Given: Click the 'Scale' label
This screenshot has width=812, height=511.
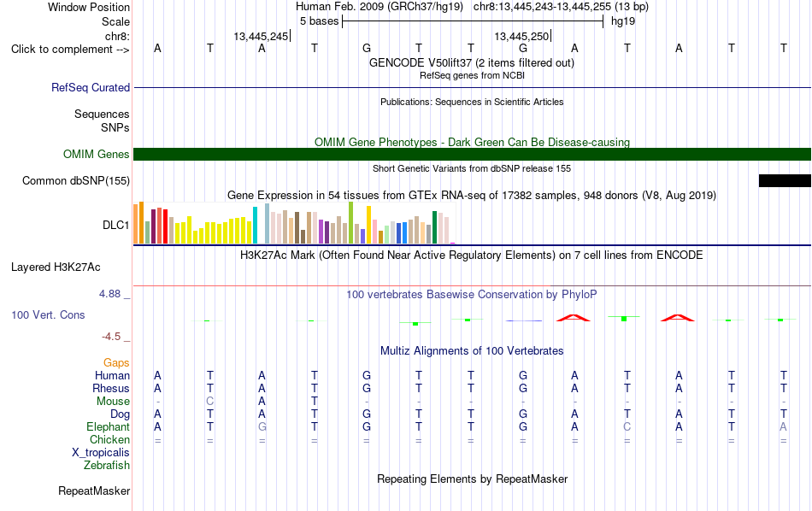Looking at the screenshot, I should click(115, 21).
